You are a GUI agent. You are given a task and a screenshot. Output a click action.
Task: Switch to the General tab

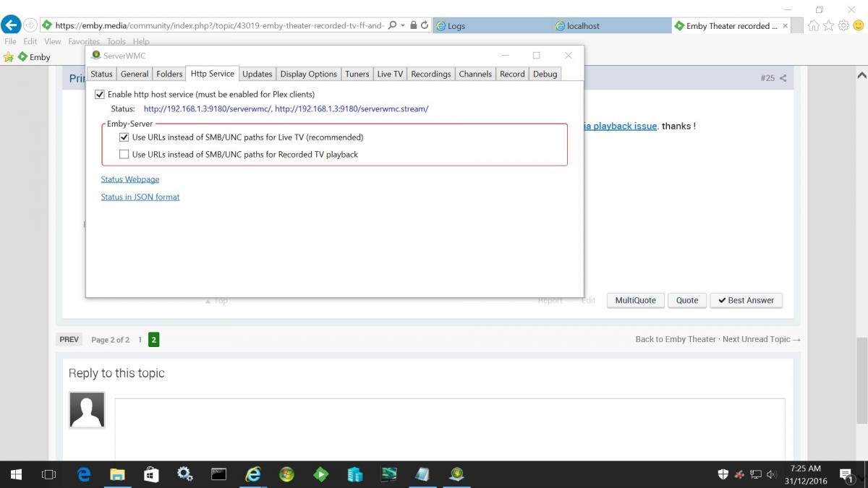tap(135, 74)
